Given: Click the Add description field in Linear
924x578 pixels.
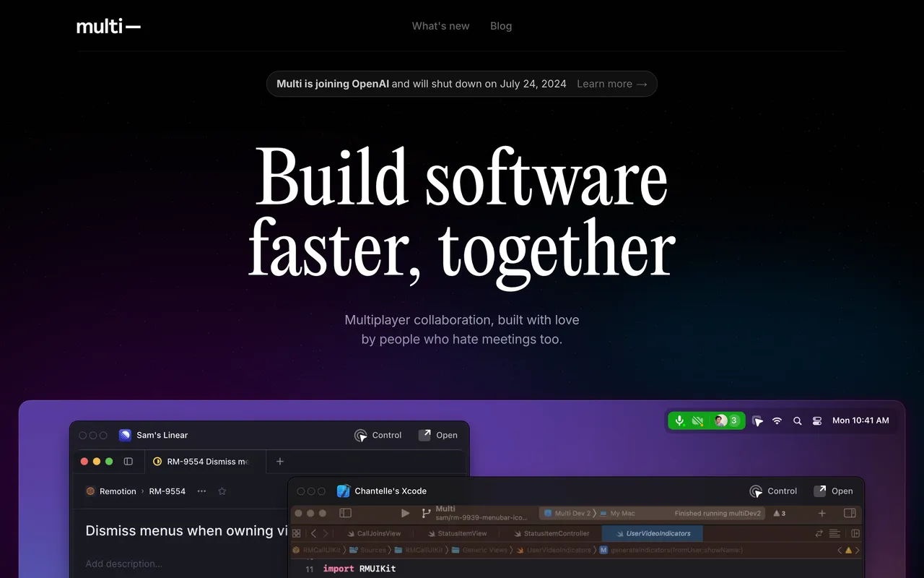Looking at the screenshot, I should coord(123,564).
